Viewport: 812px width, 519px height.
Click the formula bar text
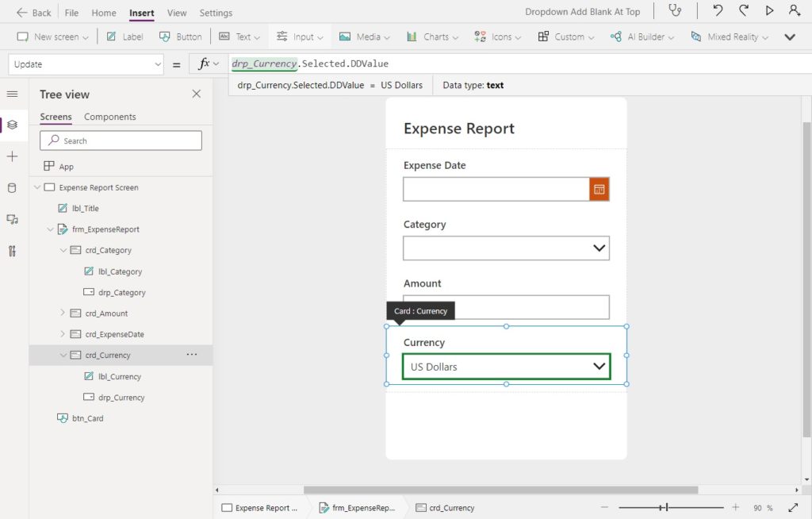pos(310,63)
